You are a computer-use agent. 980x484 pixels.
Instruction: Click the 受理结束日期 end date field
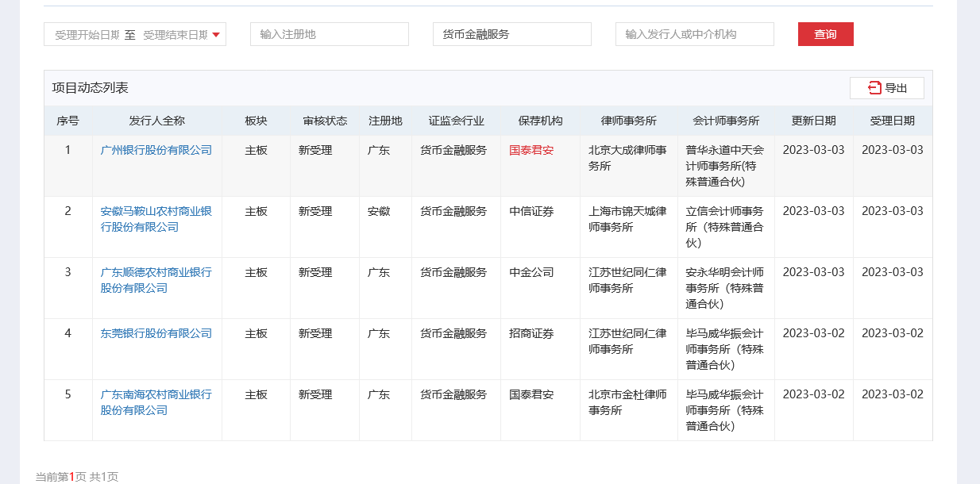point(175,34)
